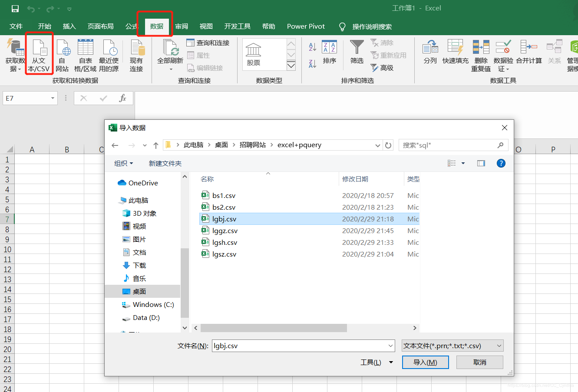Open the Name Box dropdown arrow

click(x=53, y=99)
